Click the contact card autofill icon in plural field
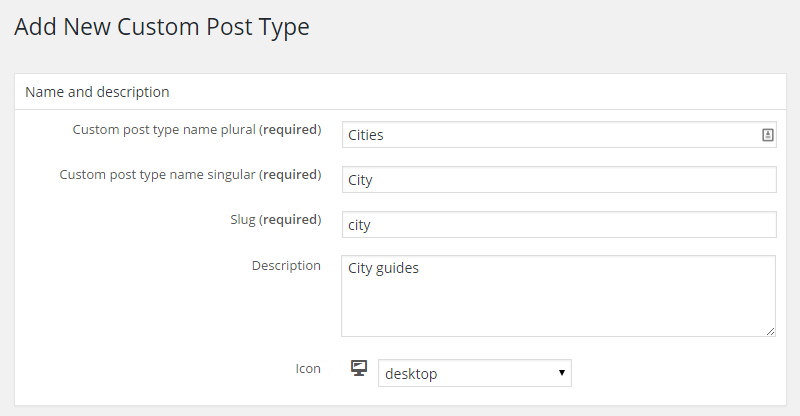The image size is (800, 416). (x=767, y=135)
